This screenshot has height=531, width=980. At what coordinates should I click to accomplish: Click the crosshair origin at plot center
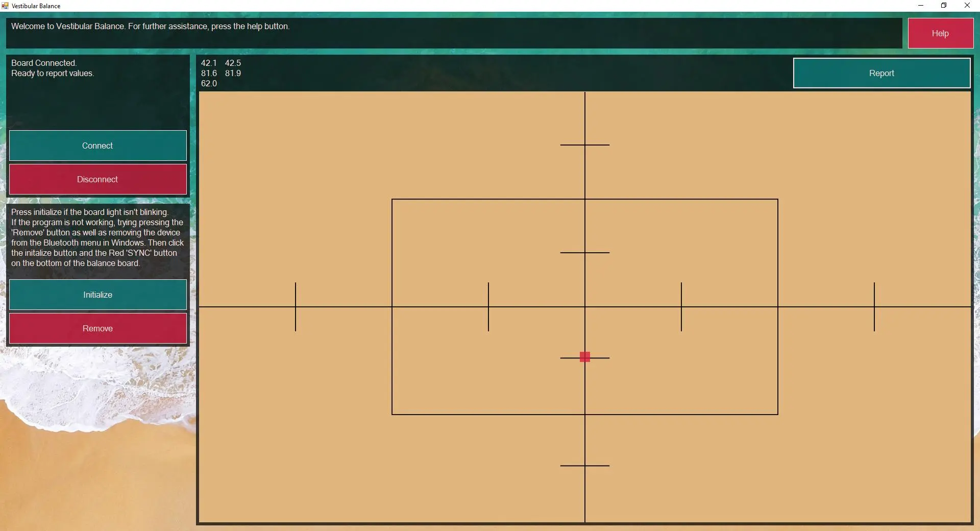pos(585,307)
